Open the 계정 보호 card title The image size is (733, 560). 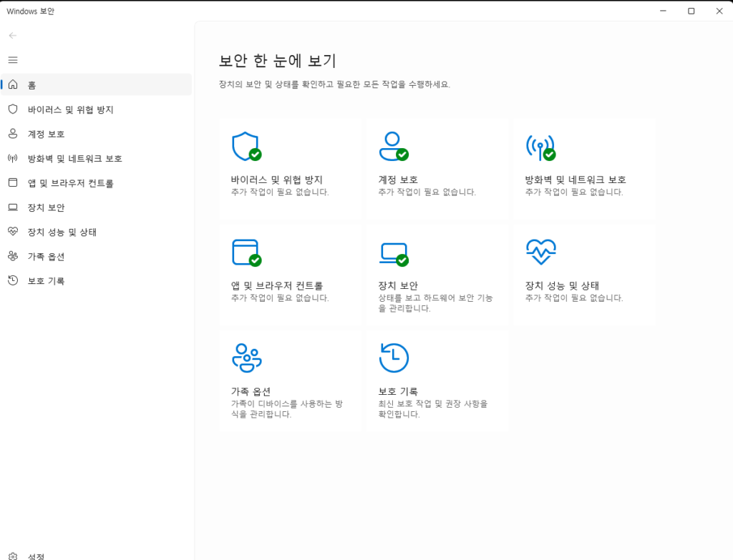coord(398,180)
